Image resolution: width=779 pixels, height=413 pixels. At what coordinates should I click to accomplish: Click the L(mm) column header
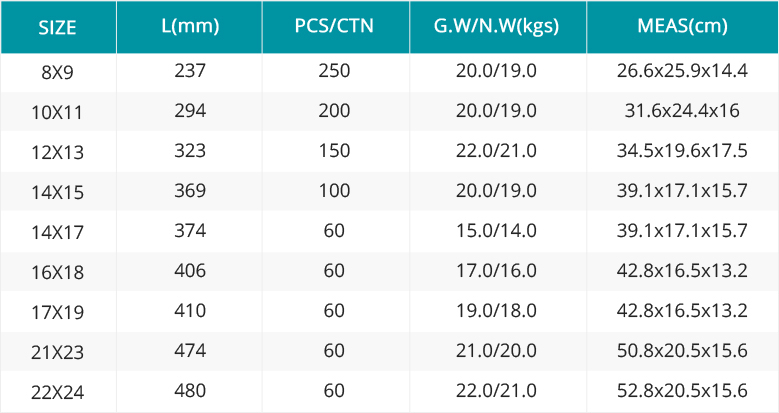(x=189, y=27)
